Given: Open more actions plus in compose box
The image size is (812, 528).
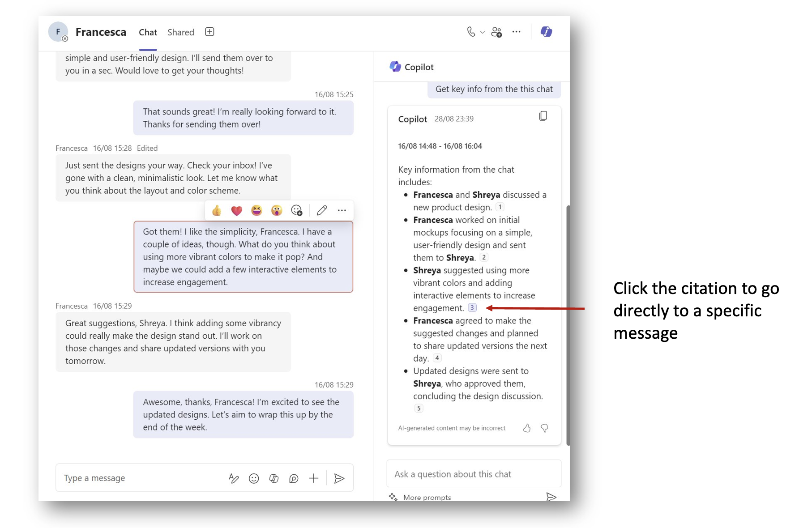Looking at the screenshot, I should pyautogui.click(x=314, y=478).
